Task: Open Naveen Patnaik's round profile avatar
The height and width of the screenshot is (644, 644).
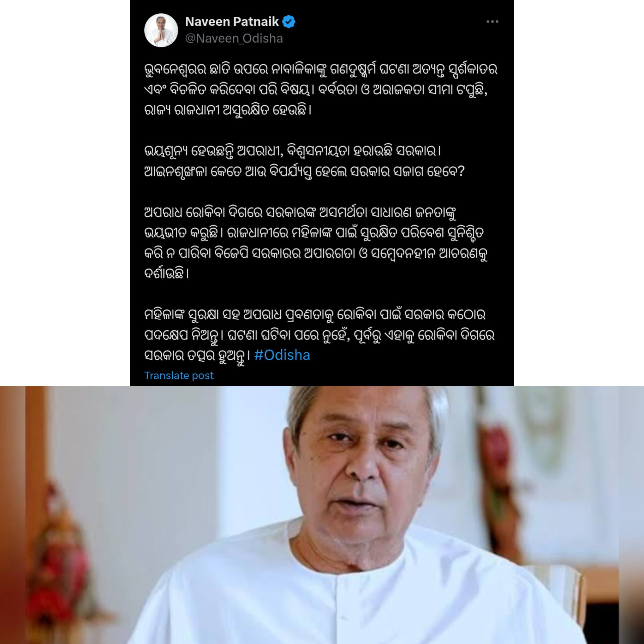Action: (161, 30)
